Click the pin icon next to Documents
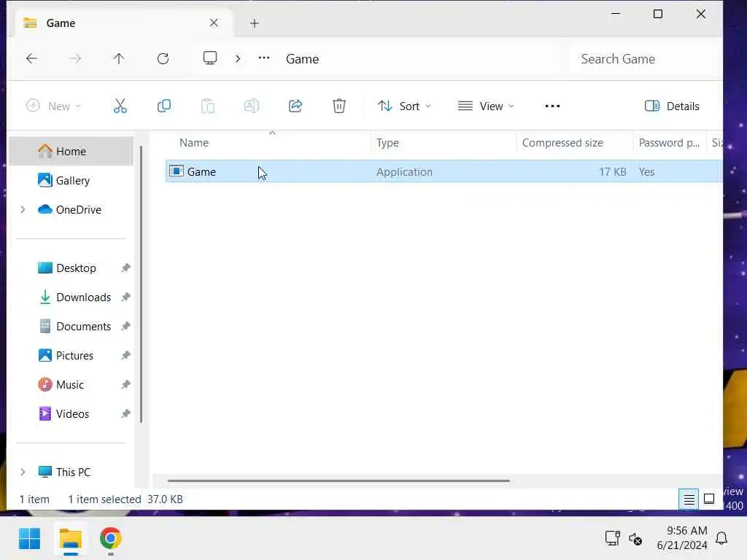 (x=125, y=326)
